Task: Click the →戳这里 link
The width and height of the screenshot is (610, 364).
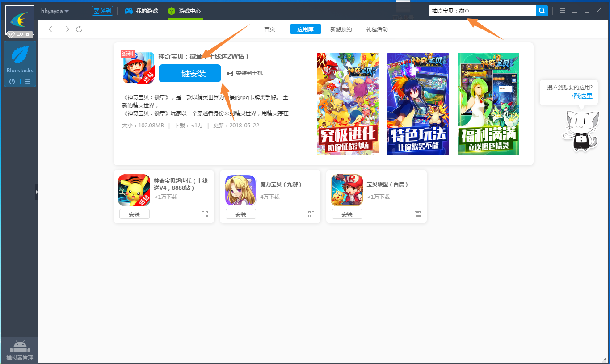Action: [580, 96]
